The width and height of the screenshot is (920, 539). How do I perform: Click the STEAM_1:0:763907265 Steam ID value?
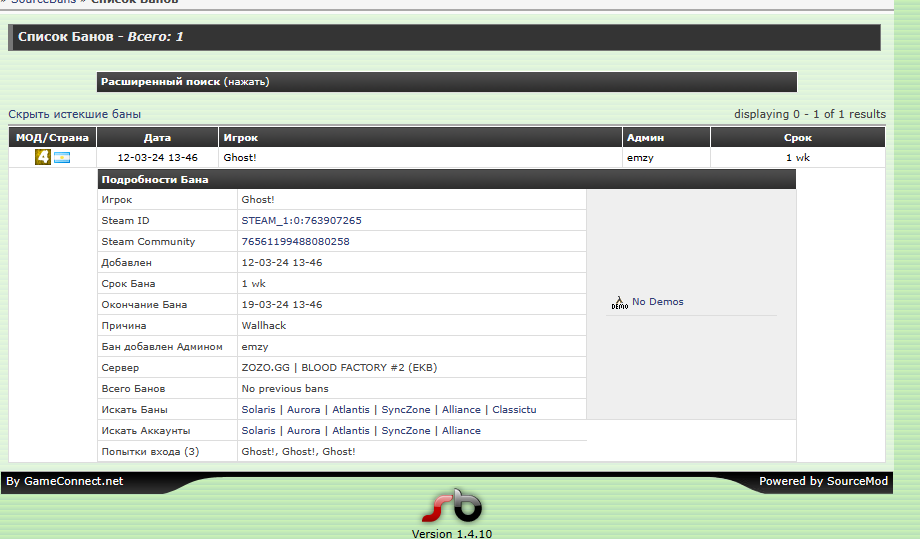pos(301,221)
